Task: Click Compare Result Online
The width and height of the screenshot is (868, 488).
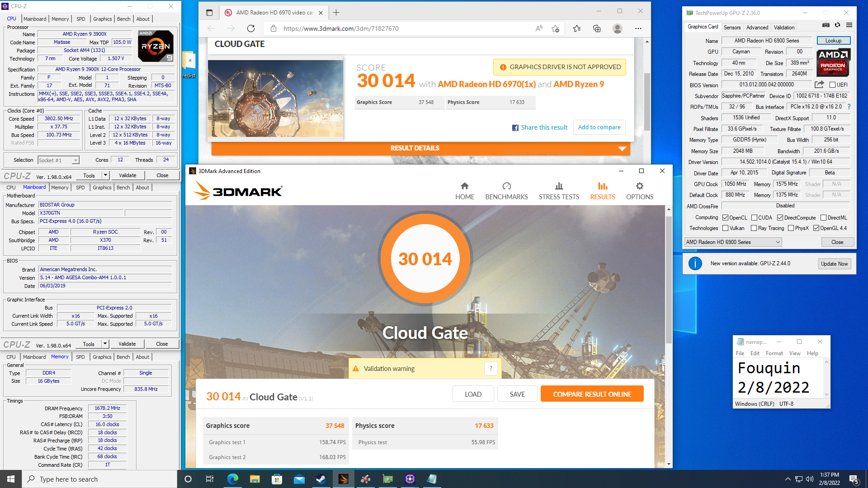Action: click(x=592, y=394)
